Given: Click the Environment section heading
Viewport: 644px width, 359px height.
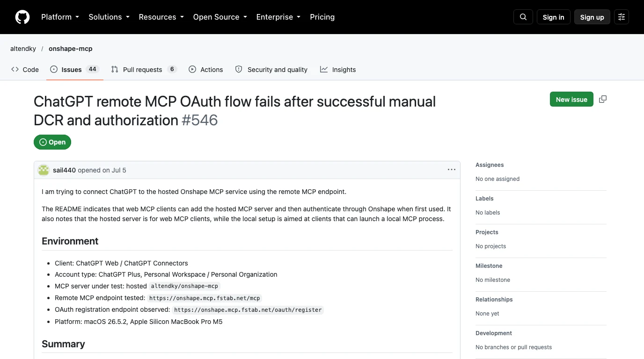Looking at the screenshot, I should pos(70,241).
